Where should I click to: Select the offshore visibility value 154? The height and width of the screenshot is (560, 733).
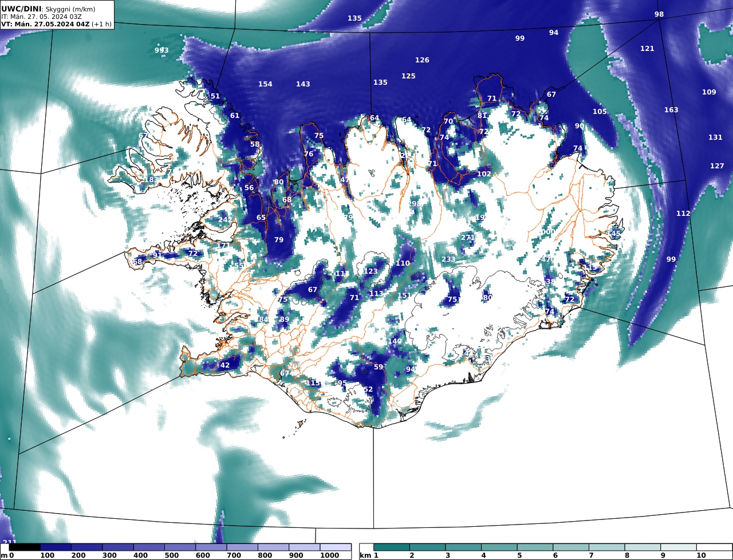[265, 84]
